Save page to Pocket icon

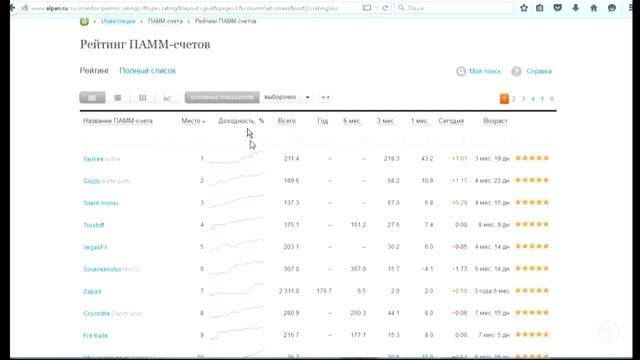point(558,8)
